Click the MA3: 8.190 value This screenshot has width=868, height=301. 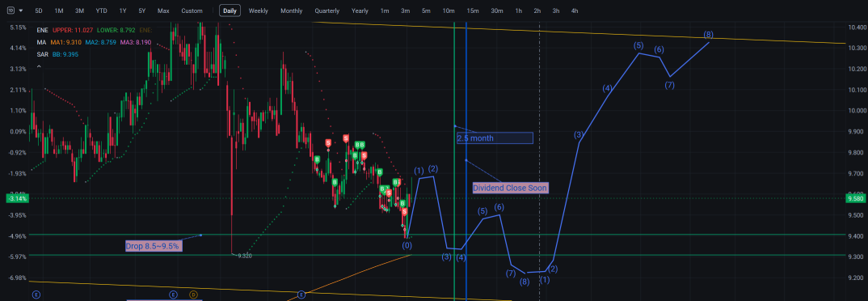(135, 42)
